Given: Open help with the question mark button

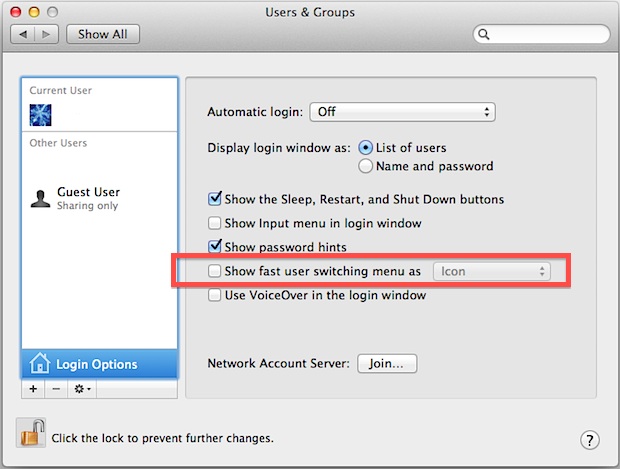Looking at the screenshot, I should 590,440.
